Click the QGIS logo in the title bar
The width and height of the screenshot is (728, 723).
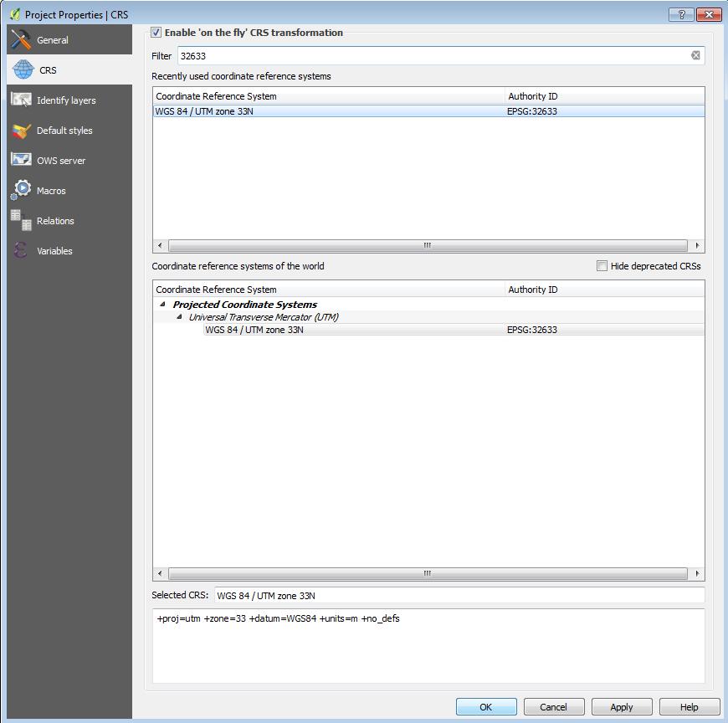pyautogui.click(x=15, y=14)
